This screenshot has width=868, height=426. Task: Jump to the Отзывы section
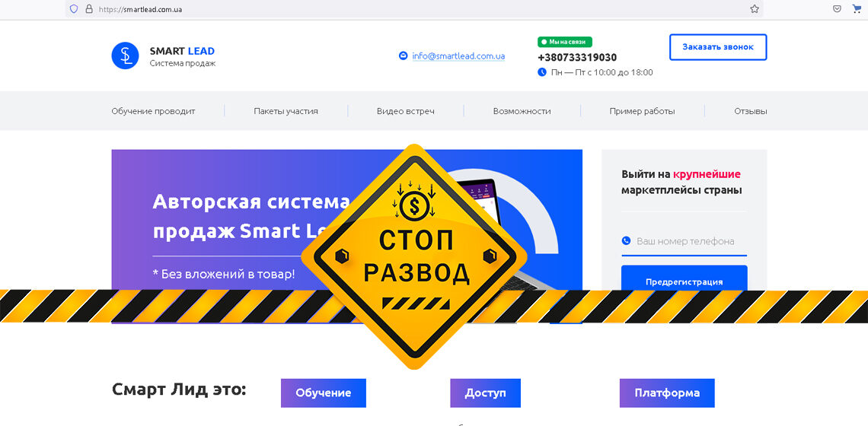751,111
